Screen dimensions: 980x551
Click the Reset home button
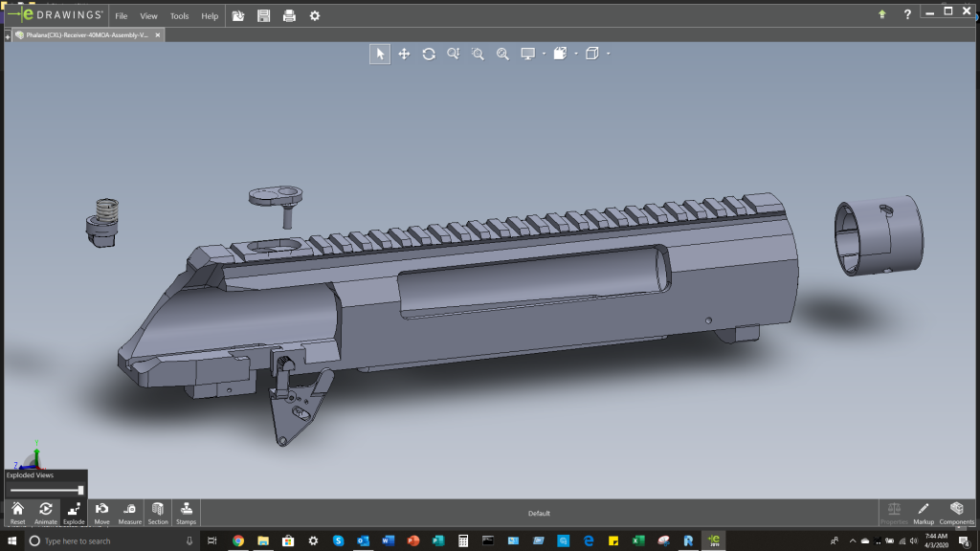coord(17,513)
